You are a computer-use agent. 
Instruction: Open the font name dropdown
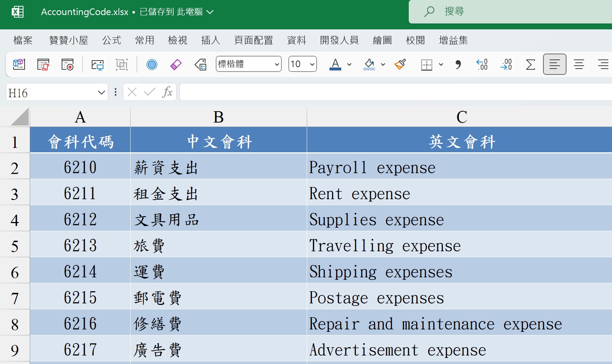point(277,64)
